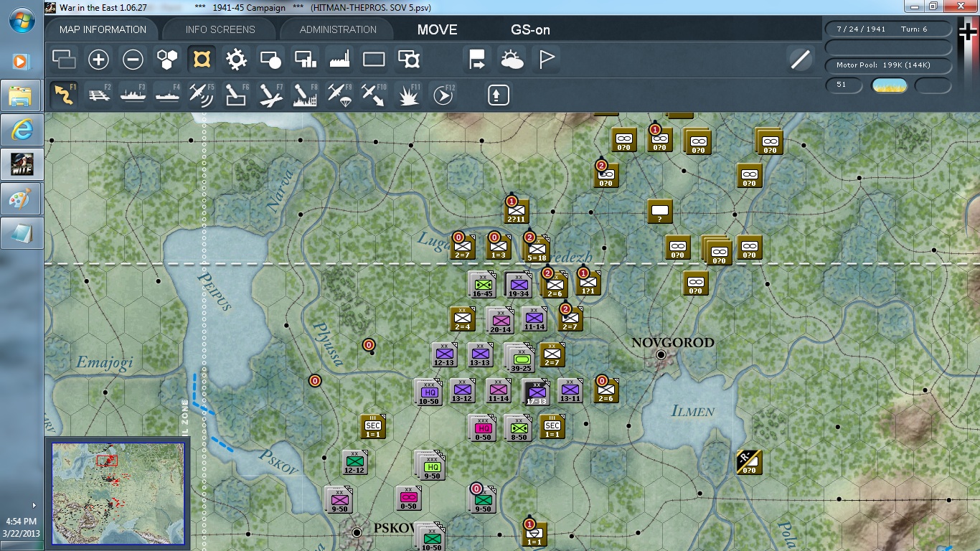Select F1 move mode

[64, 95]
